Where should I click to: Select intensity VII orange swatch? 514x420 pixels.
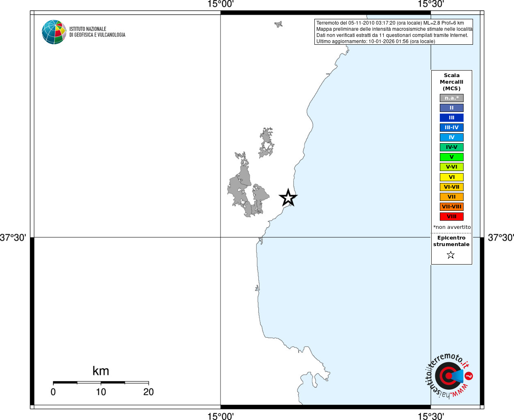pyautogui.click(x=452, y=197)
